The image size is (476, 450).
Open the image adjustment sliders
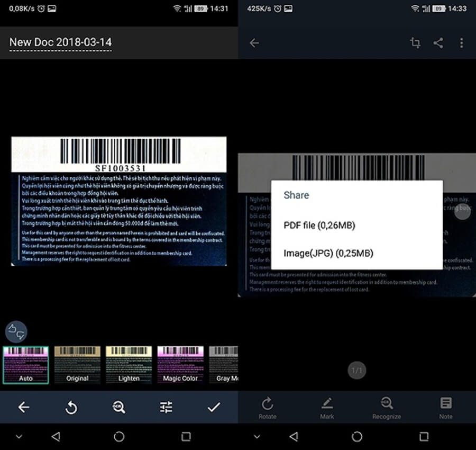(165, 407)
